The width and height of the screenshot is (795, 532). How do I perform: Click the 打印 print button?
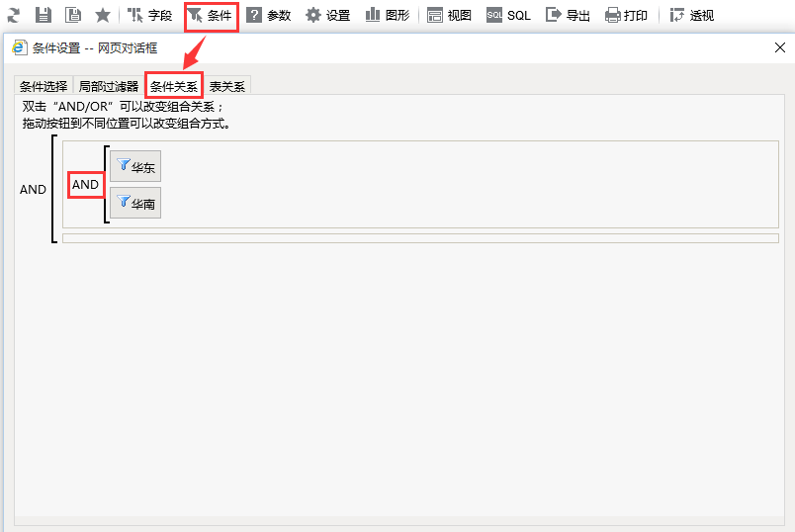[x=626, y=15]
